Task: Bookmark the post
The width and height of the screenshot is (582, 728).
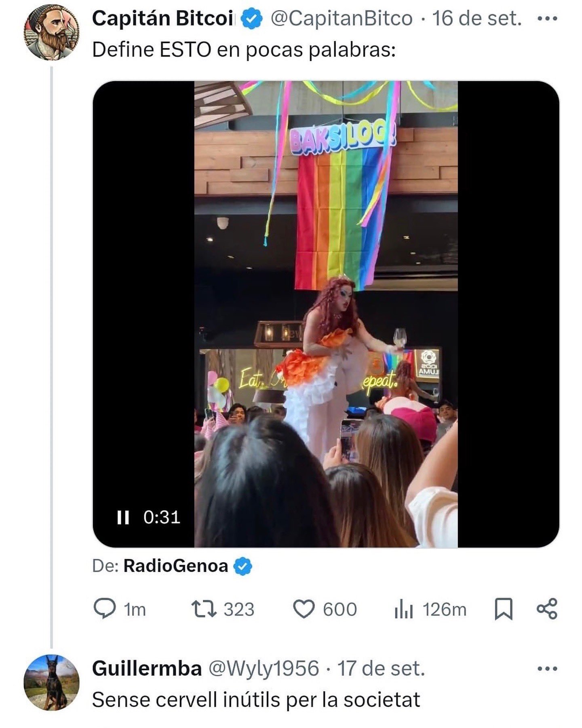Action: (x=504, y=609)
